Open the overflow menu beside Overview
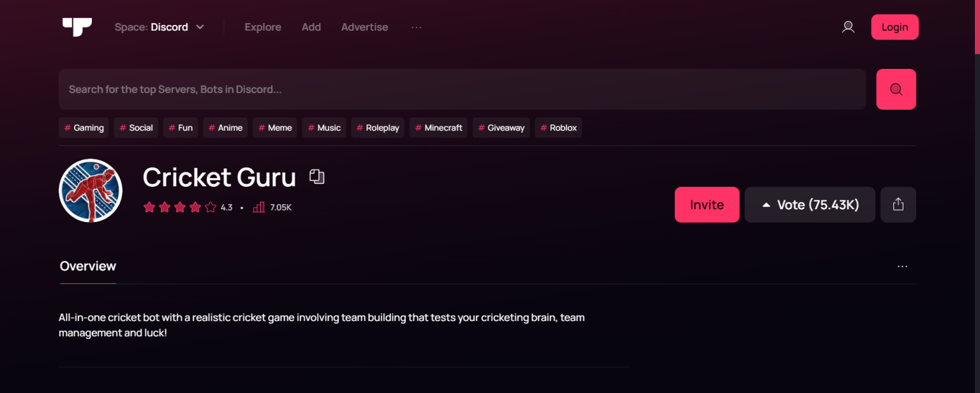The height and width of the screenshot is (393, 980). [x=902, y=266]
